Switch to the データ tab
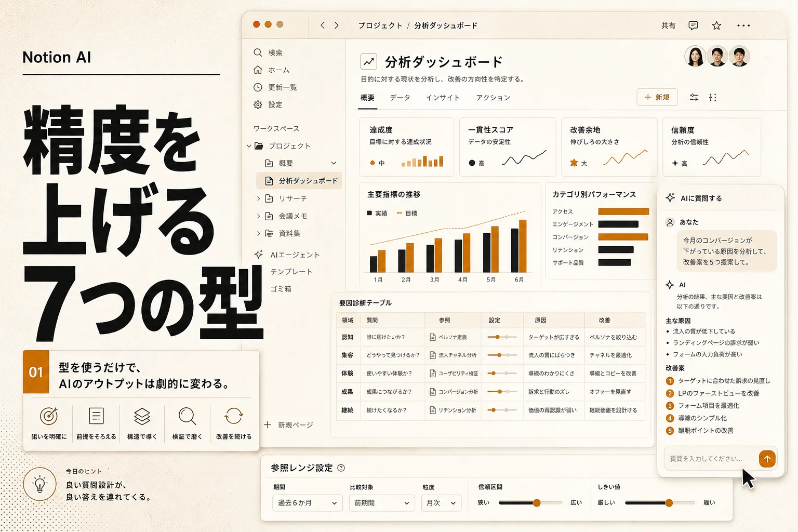 click(x=400, y=98)
